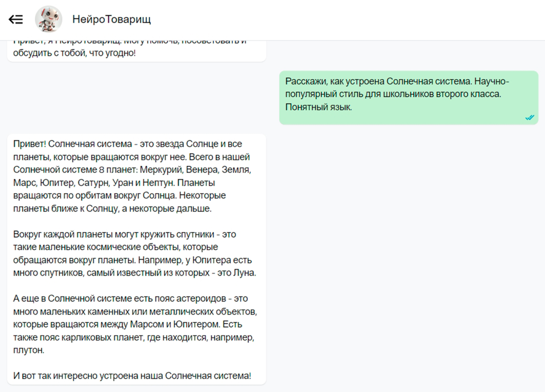Viewport: 545px width, 392px height.
Task: Open the chat title НейроТоварищ
Action: 112,19
